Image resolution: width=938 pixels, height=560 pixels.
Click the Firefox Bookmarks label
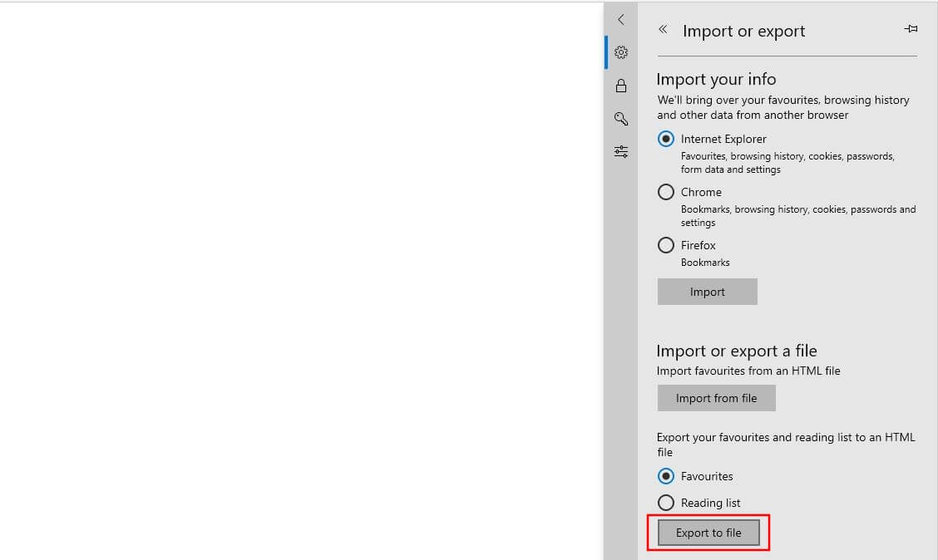click(x=705, y=262)
